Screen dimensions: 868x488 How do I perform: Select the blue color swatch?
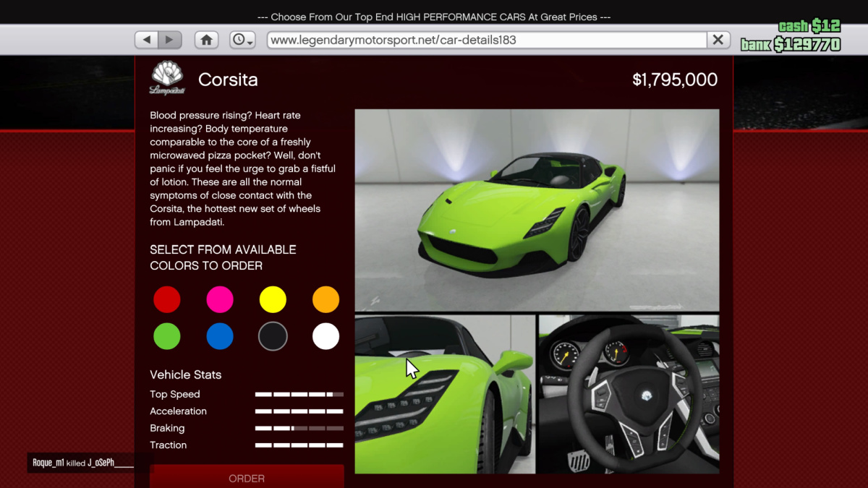pyautogui.click(x=220, y=336)
